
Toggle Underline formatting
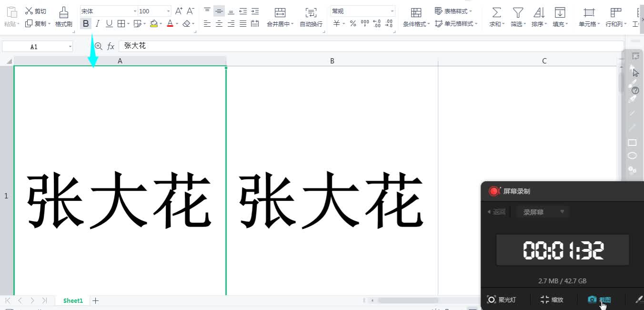point(109,23)
